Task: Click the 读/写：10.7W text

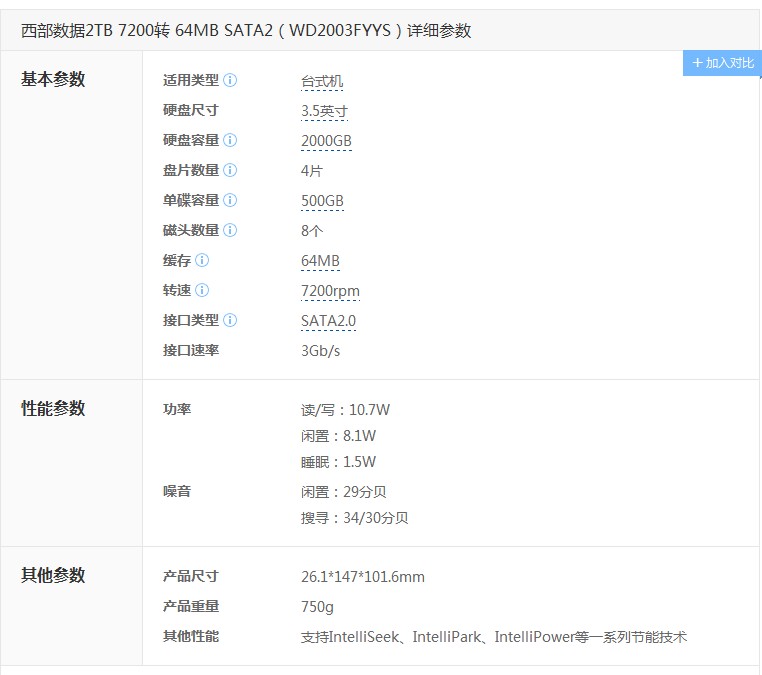Action: (345, 410)
